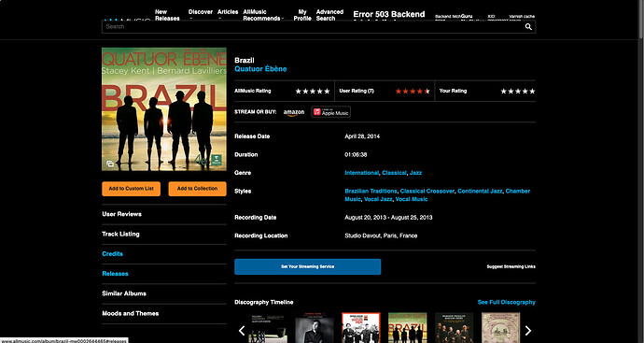The image size is (644, 343).
Task: Open the Apple Music stream badge
Action: pos(330,112)
